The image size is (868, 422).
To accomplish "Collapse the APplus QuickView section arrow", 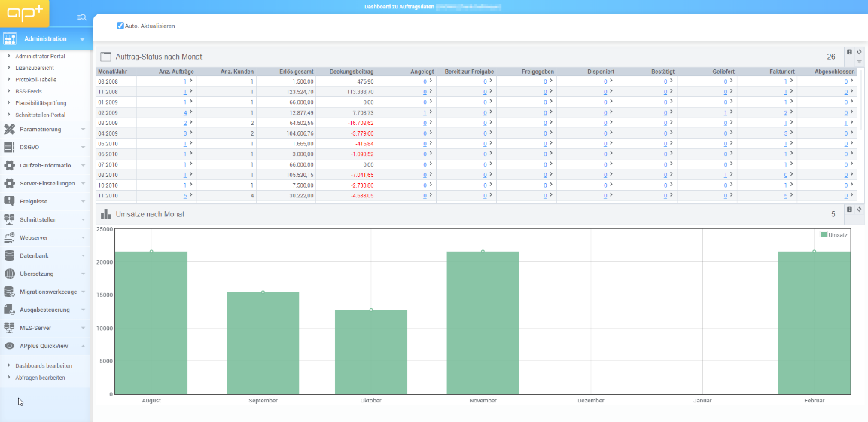I will (83, 346).
